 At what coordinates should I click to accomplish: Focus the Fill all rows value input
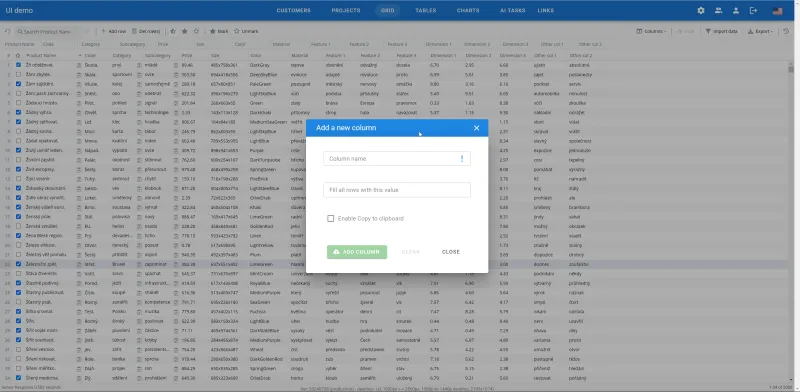397,190
